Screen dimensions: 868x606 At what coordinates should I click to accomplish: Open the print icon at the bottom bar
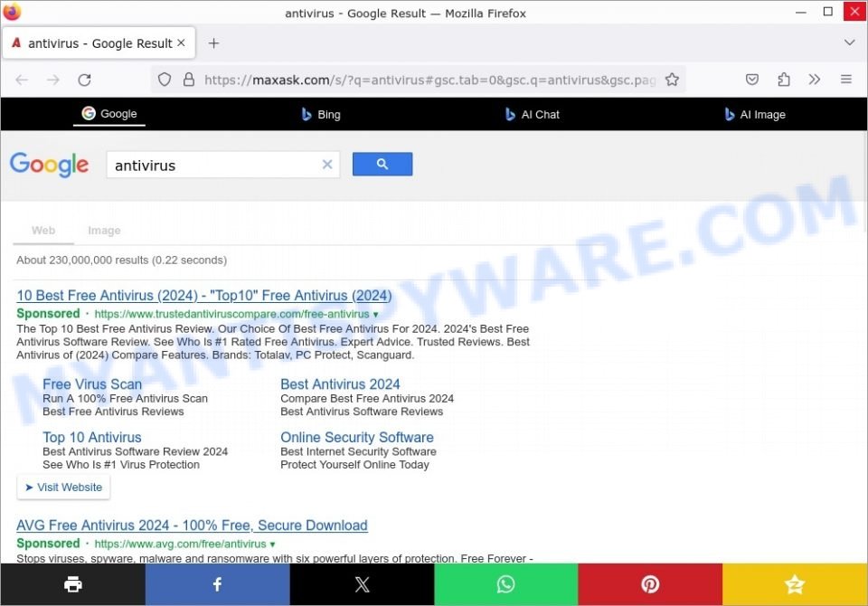72,583
